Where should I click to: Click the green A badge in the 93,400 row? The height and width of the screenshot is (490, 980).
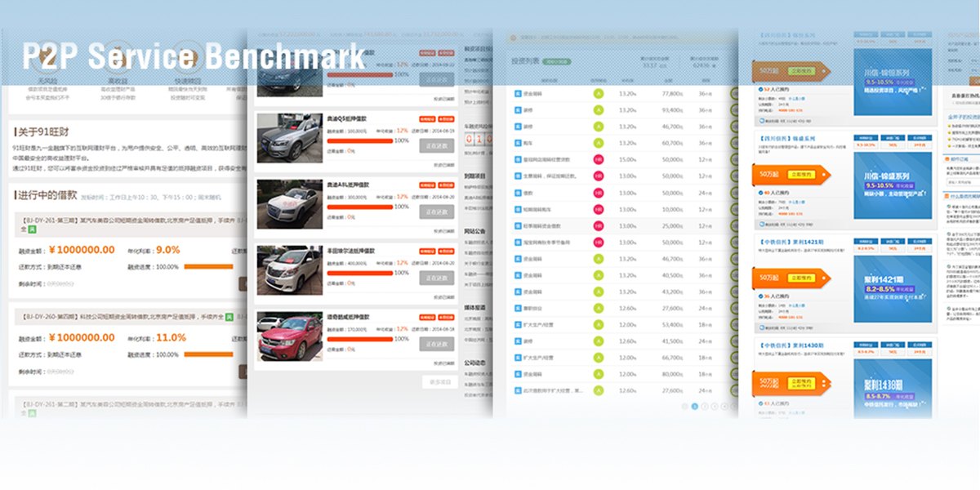[x=599, y=109]
